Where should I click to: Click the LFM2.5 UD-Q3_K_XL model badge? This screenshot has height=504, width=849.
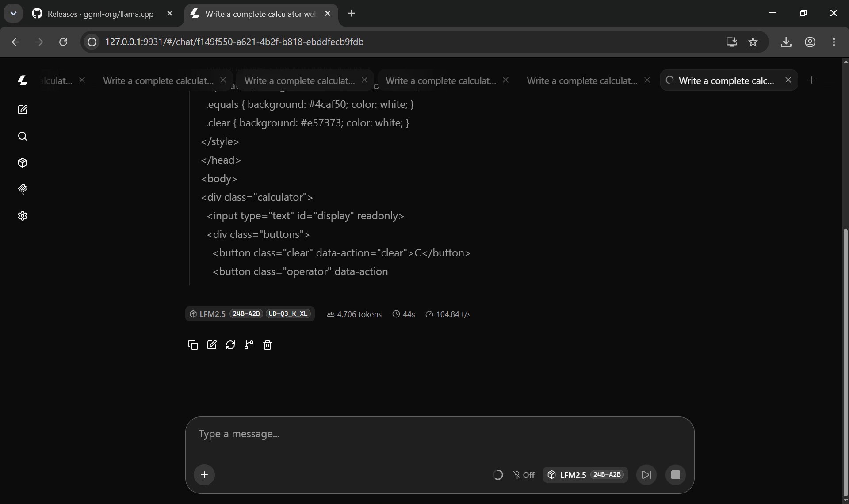(250, 314)
